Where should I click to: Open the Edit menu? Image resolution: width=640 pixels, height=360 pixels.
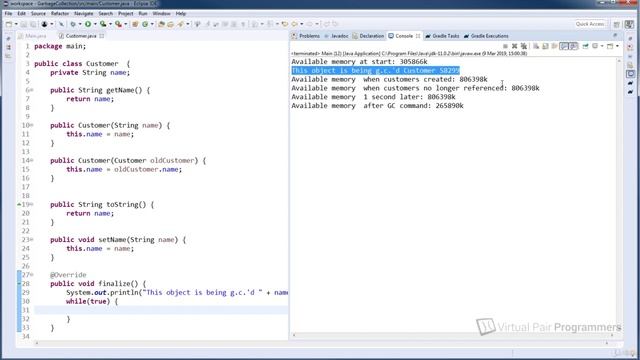[22, 13]
